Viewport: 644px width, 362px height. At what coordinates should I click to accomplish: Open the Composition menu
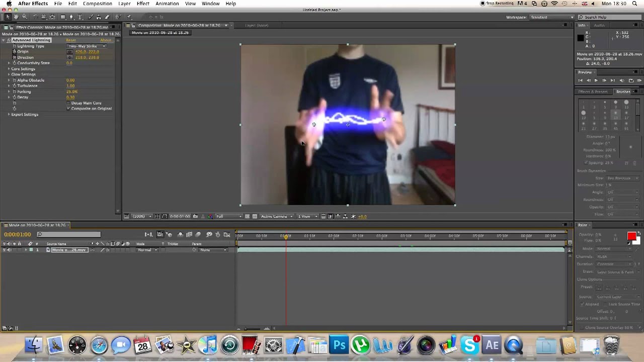(x=97, y=4)
